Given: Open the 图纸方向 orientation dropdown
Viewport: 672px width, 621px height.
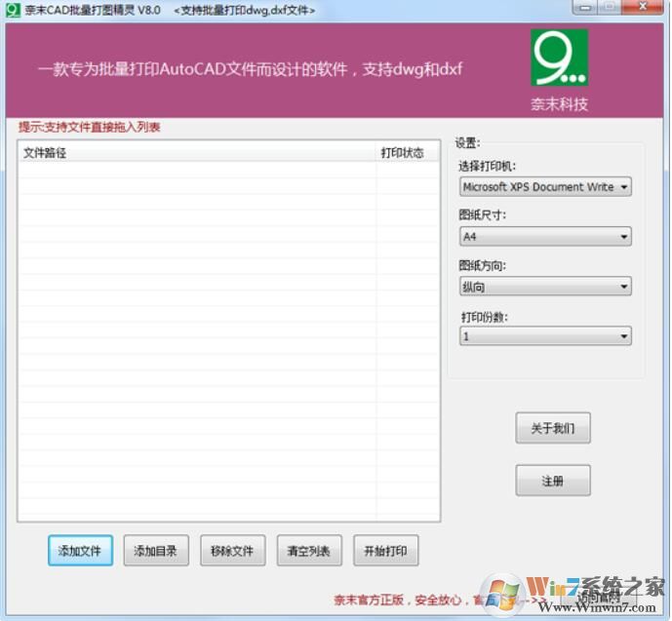Looking at the screenshot, I should (x=545, y=287).
